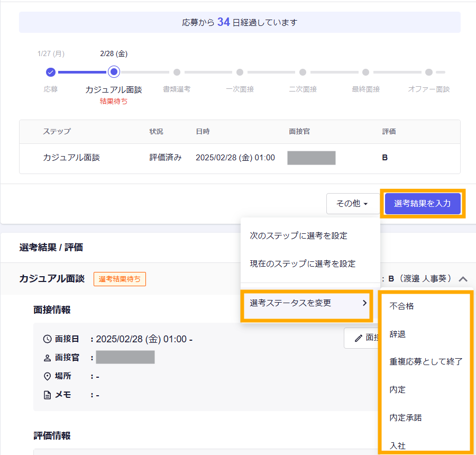Image resolution: width=476 pixels, height=455 pixels.
Task: Select 内定承諾 status option
Action: 406,417
